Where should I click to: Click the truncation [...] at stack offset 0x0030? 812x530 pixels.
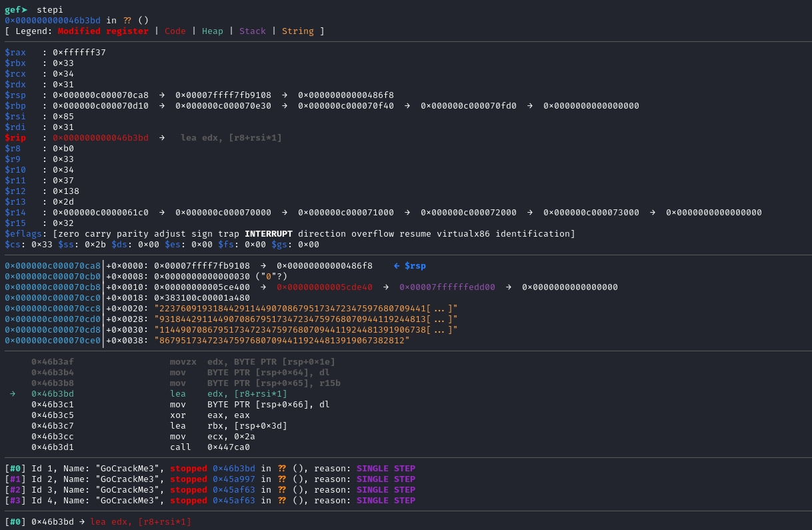[439, 330]
